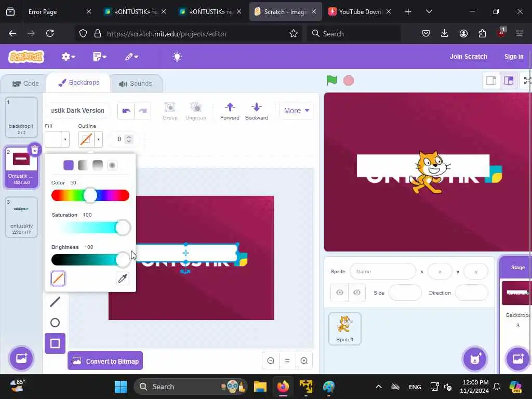532x399 pixels.
Task: Click the green flag to start
Action: [x=331, y=81]
